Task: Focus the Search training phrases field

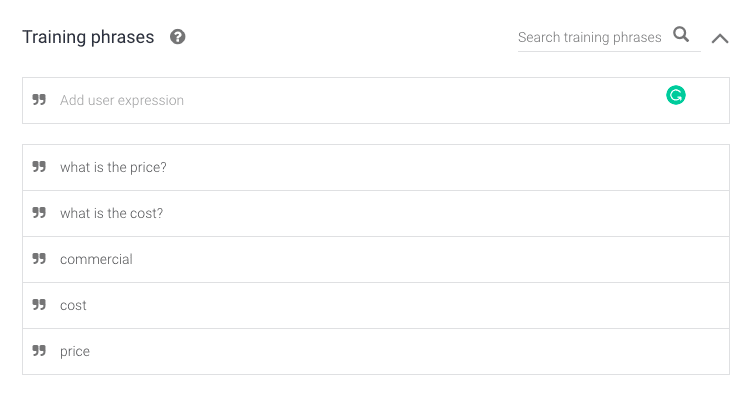Action: (x=590, y=37)
